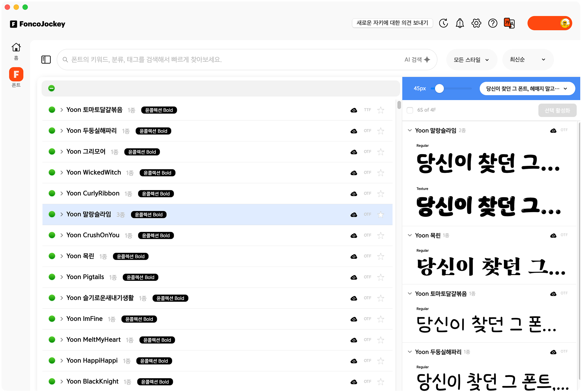The height and width of the screenshot is (392, 582).
Task: Click cloud icon for Yoon CurlyRibbon
Action: pyautogui.click(x=354, y=194)
